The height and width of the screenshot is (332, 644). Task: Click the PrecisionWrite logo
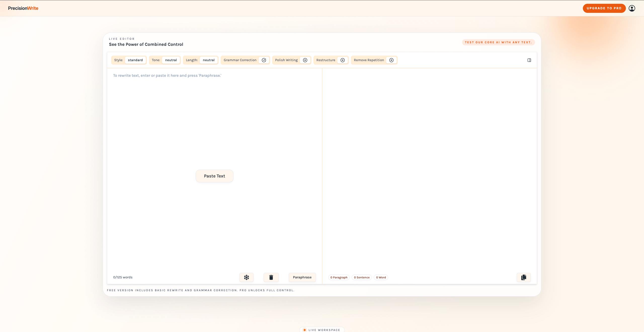coord(23,8)
